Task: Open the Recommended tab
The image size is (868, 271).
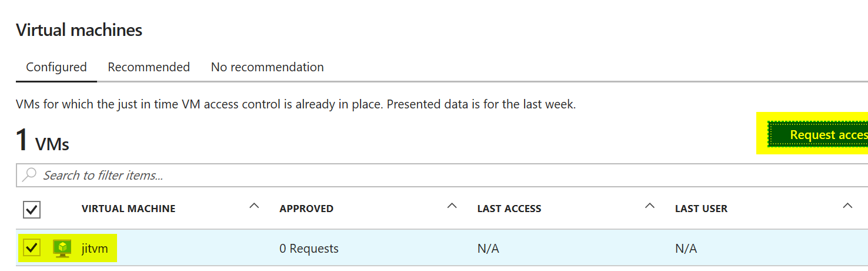Action: (149, 67)
